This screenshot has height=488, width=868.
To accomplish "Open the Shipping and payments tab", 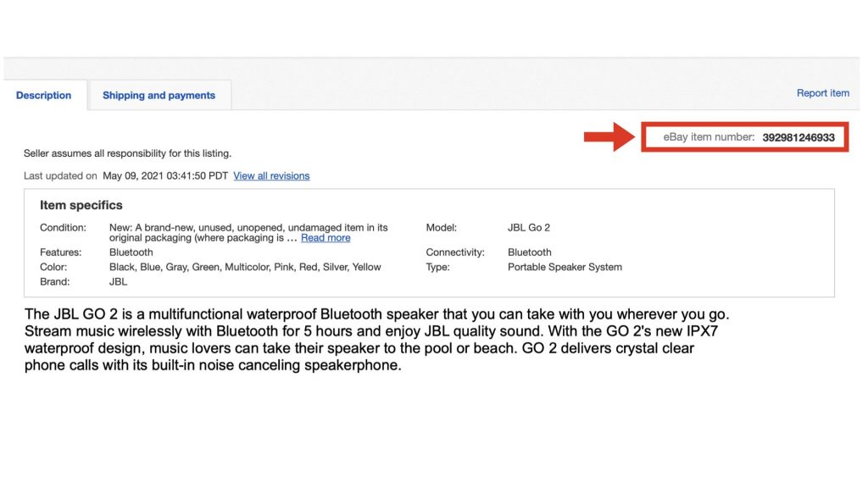I will click(x=159, y=95).
